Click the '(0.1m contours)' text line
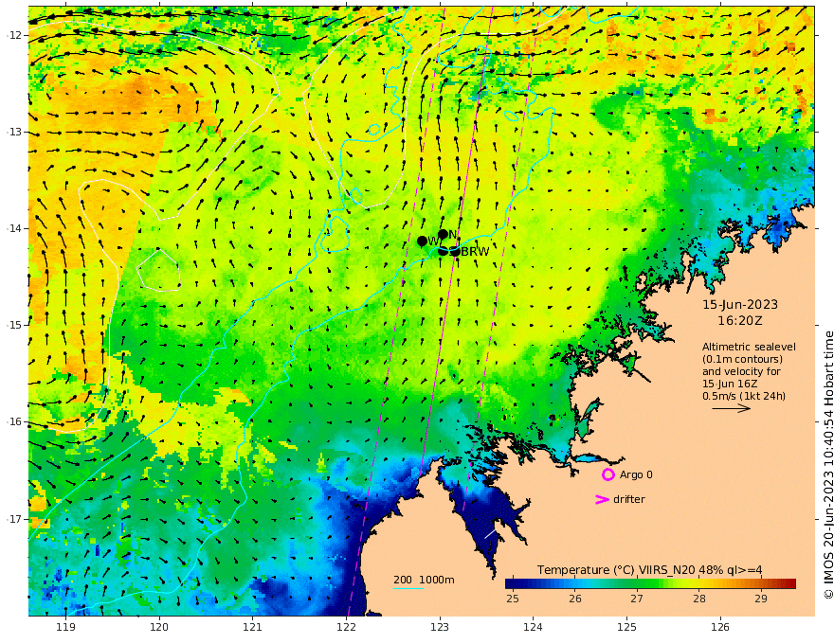Image resolution: width=834 pixels, height=644 pixels. click(x=742, y=359)
